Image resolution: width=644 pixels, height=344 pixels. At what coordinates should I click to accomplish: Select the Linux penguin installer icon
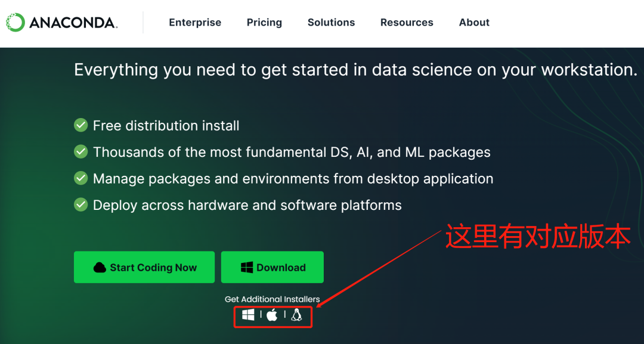coord(296,315)
